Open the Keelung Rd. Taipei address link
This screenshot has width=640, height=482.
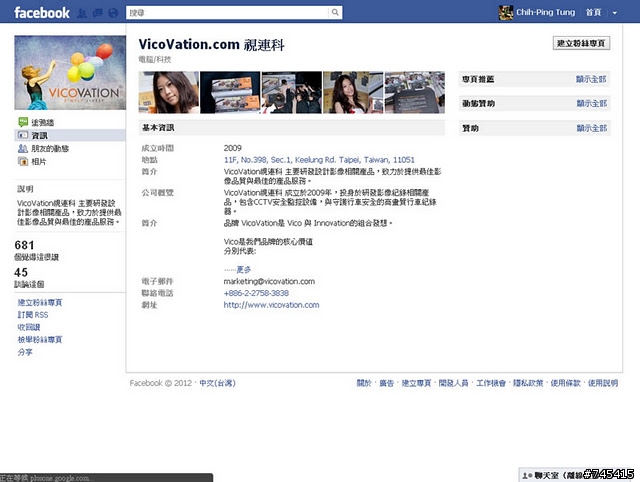click(319, 160)
